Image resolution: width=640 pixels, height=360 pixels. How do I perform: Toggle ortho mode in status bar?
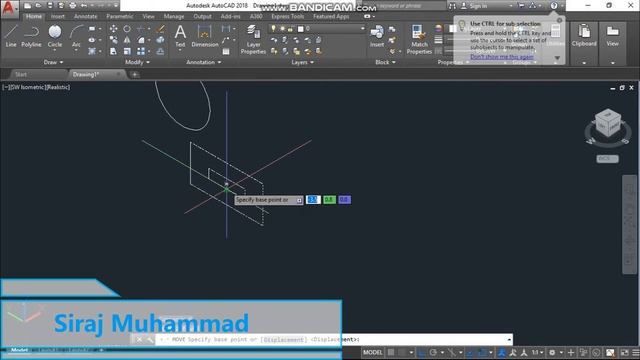421,352
